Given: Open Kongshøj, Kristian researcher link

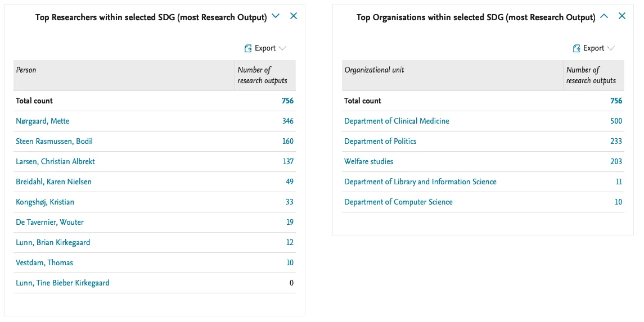Looking at the screenshot, I should click(45, 202).
